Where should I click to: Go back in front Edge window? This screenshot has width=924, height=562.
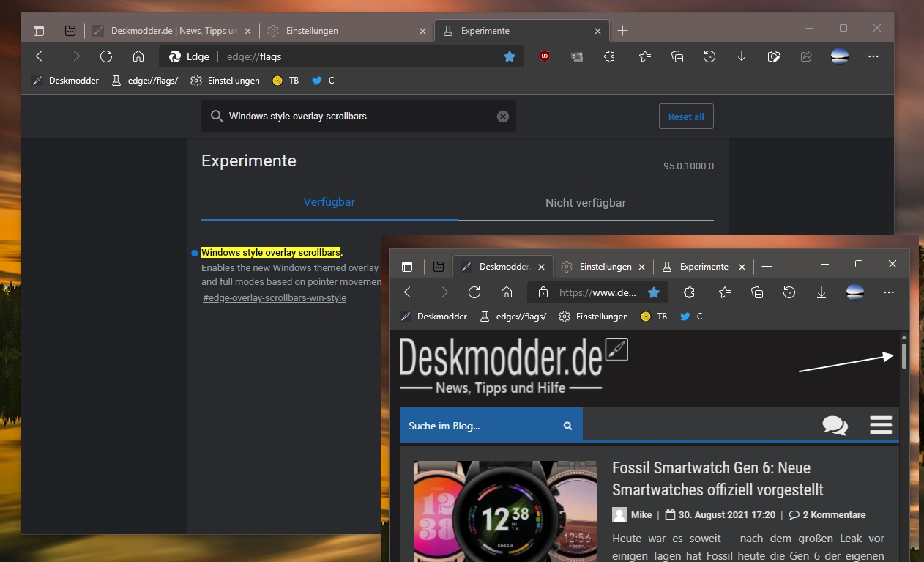click(x=410, y=292)
